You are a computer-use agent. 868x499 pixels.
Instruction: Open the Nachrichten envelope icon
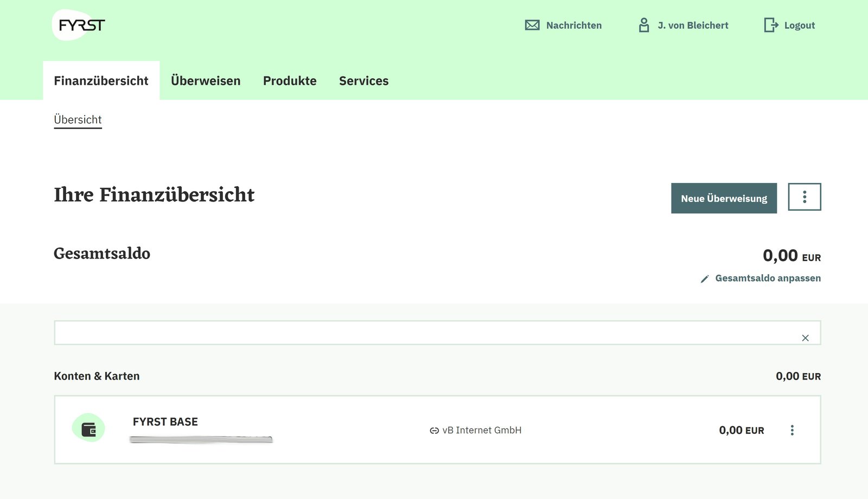[x=532, y=24]
